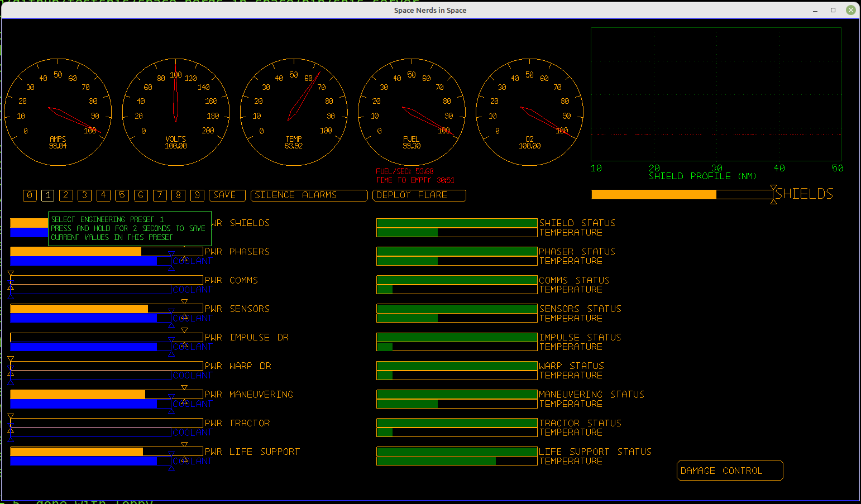Viewport: 861px width, 504px height.
Task: Select engineering preset 1
Action: 48,195
